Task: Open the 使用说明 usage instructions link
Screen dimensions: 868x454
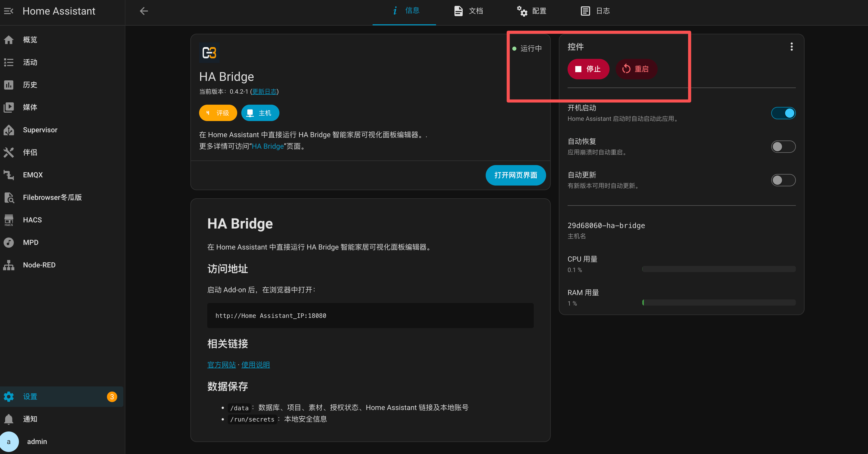Action: click(255, 365)
